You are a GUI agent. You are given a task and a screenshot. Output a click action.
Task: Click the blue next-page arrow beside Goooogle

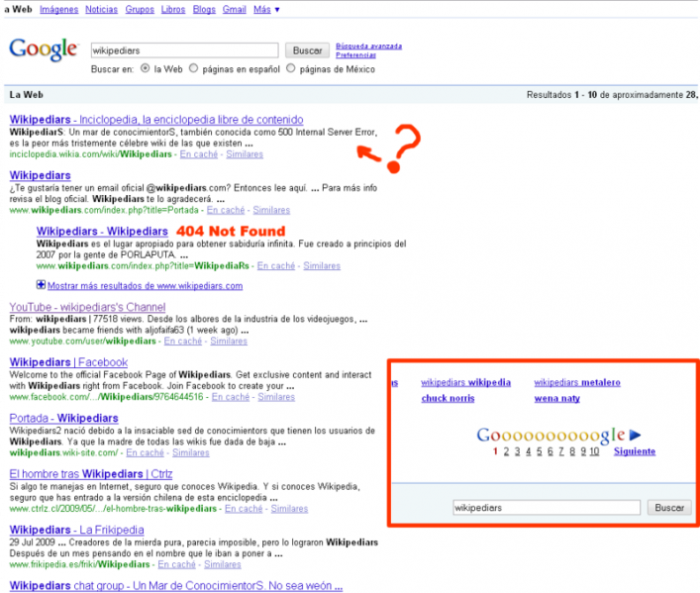pos(636,435)
